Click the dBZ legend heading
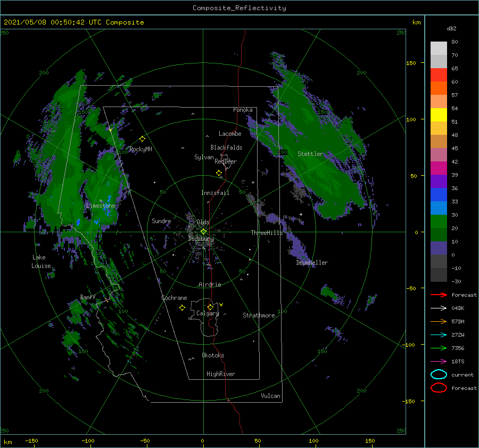This screenshot has height=448, width=479. (451, 28)
